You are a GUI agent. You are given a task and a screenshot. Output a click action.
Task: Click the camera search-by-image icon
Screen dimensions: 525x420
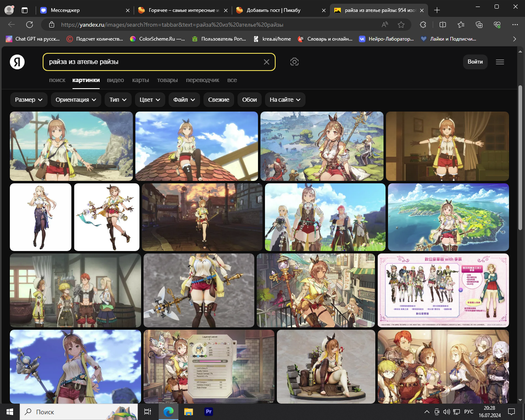click(294, 62)
